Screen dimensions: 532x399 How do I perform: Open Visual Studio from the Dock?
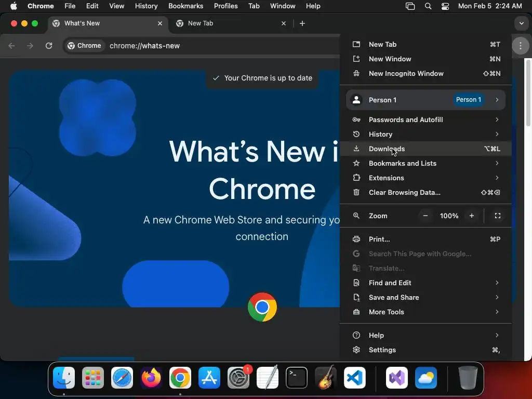pyautogui.click(x=397, y=378)
